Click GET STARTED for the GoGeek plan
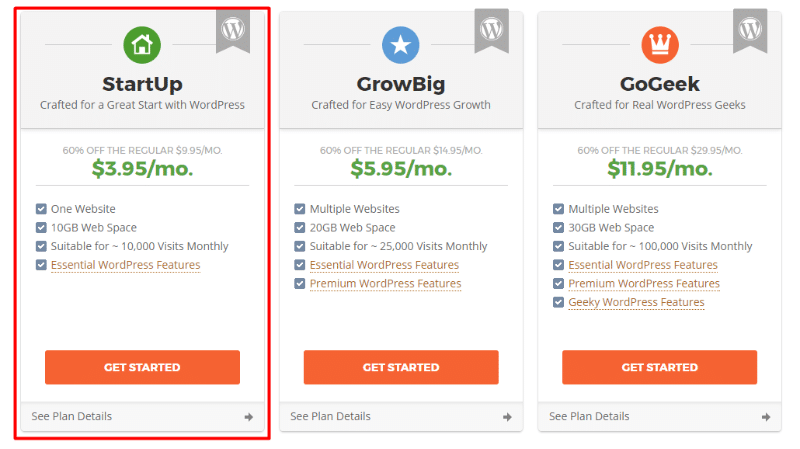This screenshot has width=800, height=449. pyautogui.click(x=660, y=367)
